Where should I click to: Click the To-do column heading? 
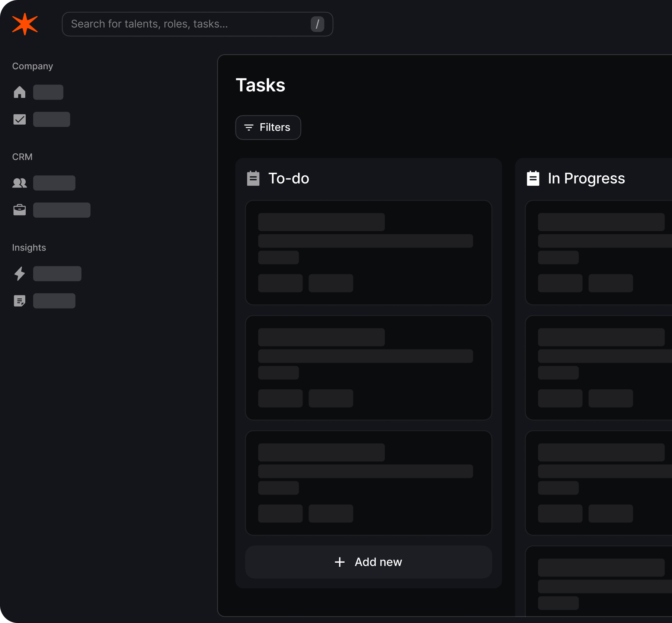tap(289, 178)
